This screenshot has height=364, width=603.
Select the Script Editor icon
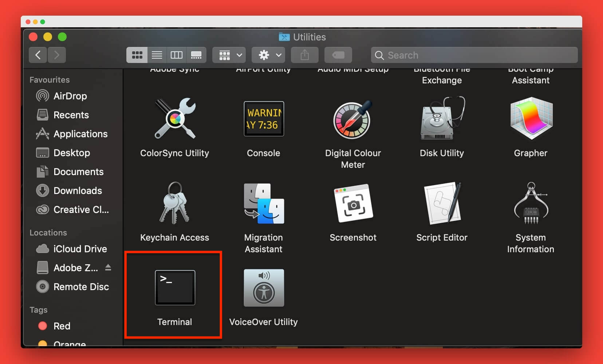442,203
